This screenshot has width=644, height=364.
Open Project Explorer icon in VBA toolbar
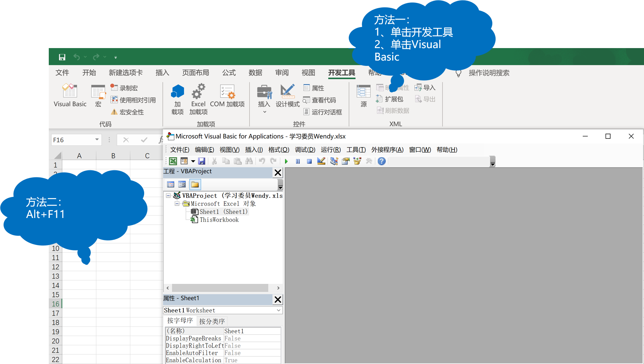point(334,161)
